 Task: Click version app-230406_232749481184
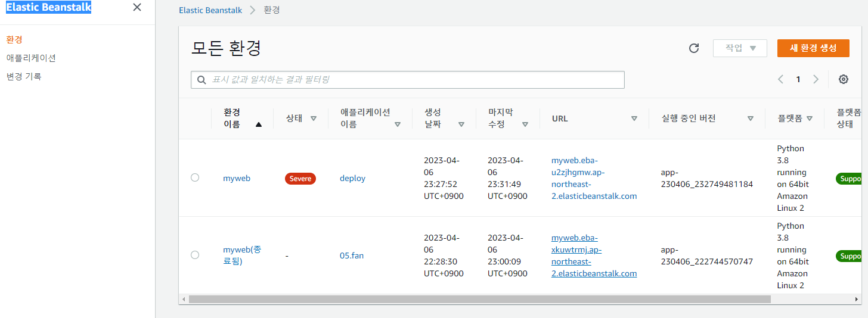[x=707, y=178]
